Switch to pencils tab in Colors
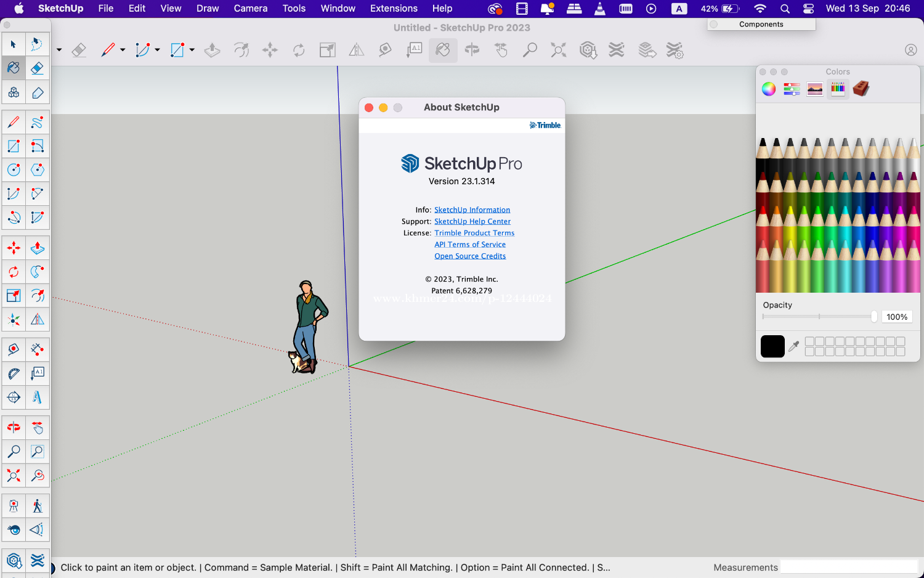This screenshot has height=578, width=924. 838,89
